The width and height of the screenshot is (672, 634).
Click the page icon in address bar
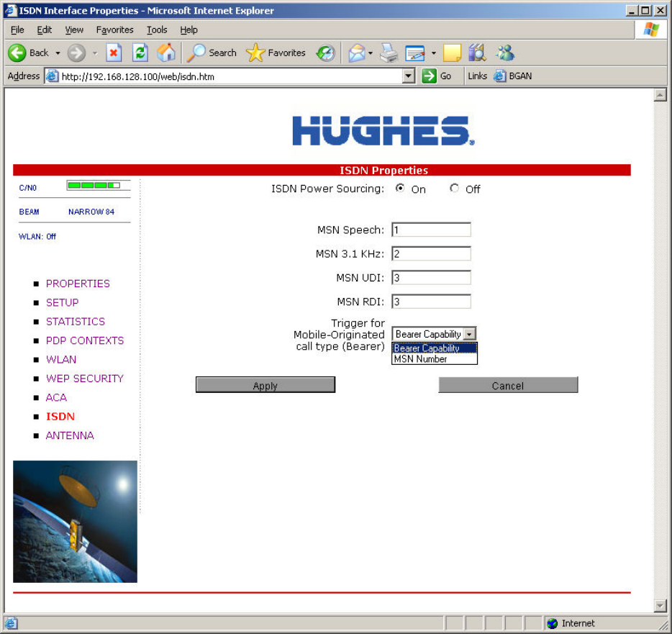[53, 76]
